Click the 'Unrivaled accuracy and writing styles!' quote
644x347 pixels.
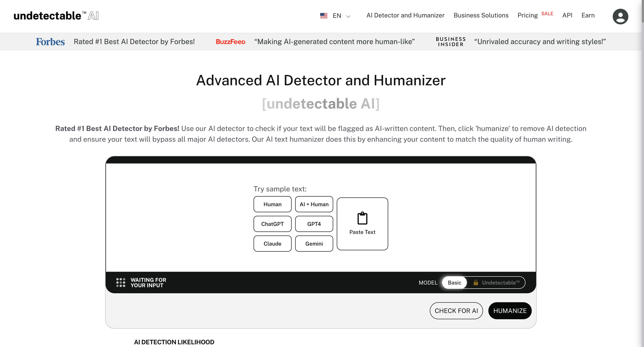tap(540, 42)
